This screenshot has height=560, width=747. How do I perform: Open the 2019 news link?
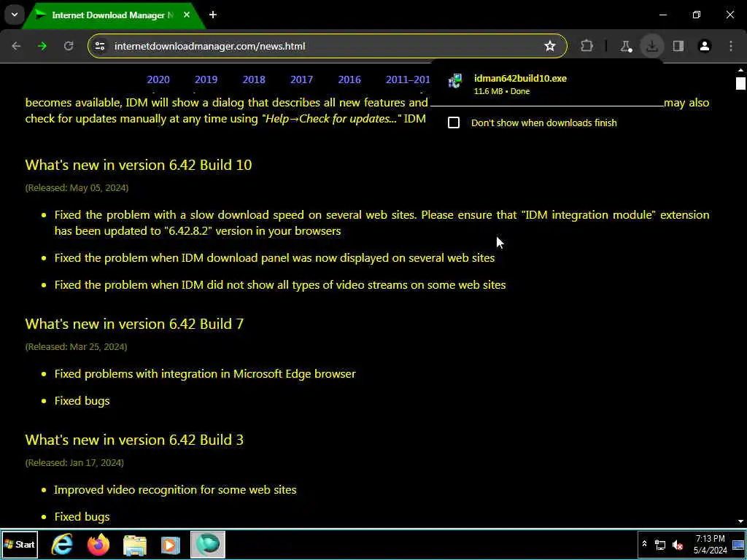(x=206, y=79)
